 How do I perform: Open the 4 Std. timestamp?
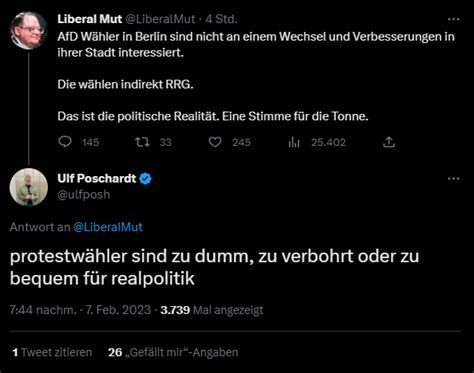click(x=221, y=19)
